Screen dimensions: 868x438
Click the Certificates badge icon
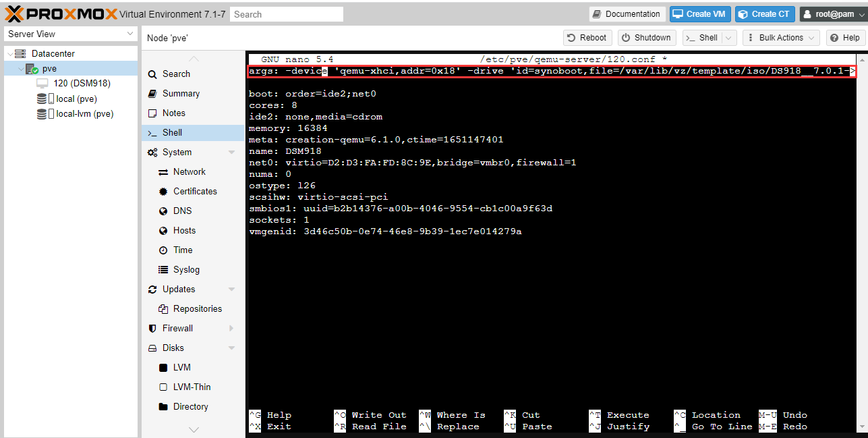[163, 192]
